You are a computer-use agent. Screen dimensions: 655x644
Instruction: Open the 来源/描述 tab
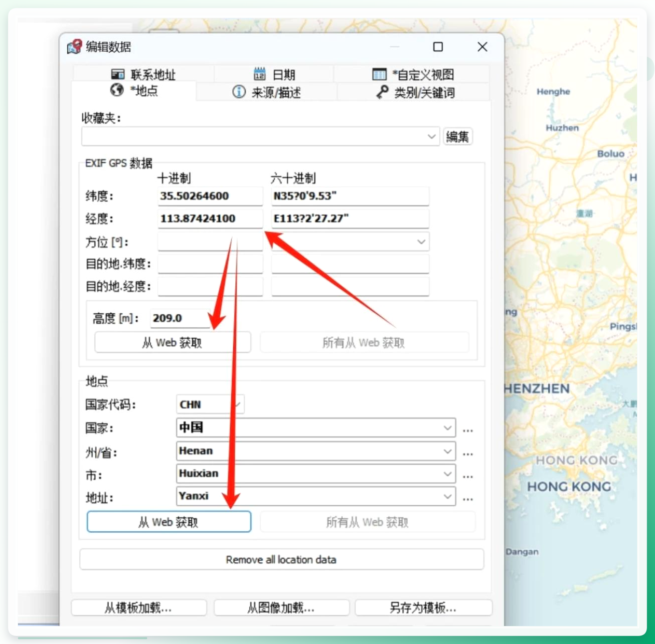(267, 92)
